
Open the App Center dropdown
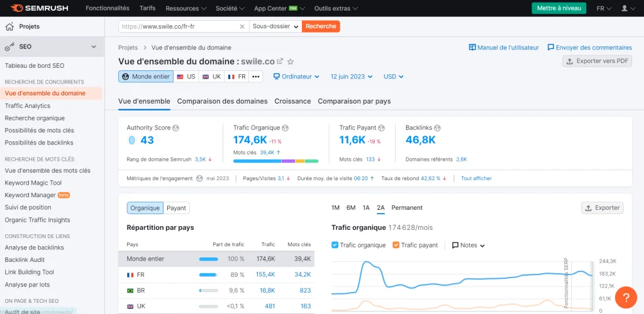pos(280,8)
